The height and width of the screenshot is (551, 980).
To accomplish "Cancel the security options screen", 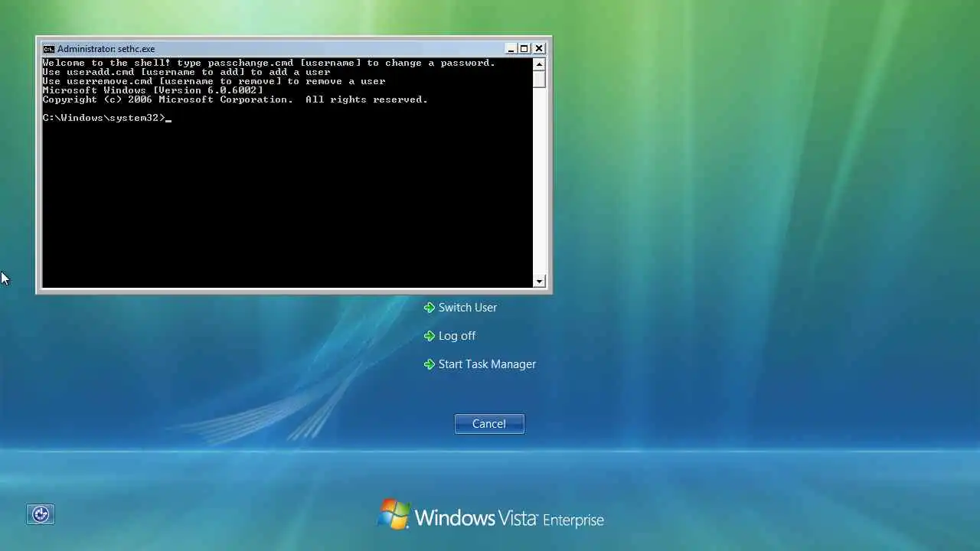I will (489, 424).
